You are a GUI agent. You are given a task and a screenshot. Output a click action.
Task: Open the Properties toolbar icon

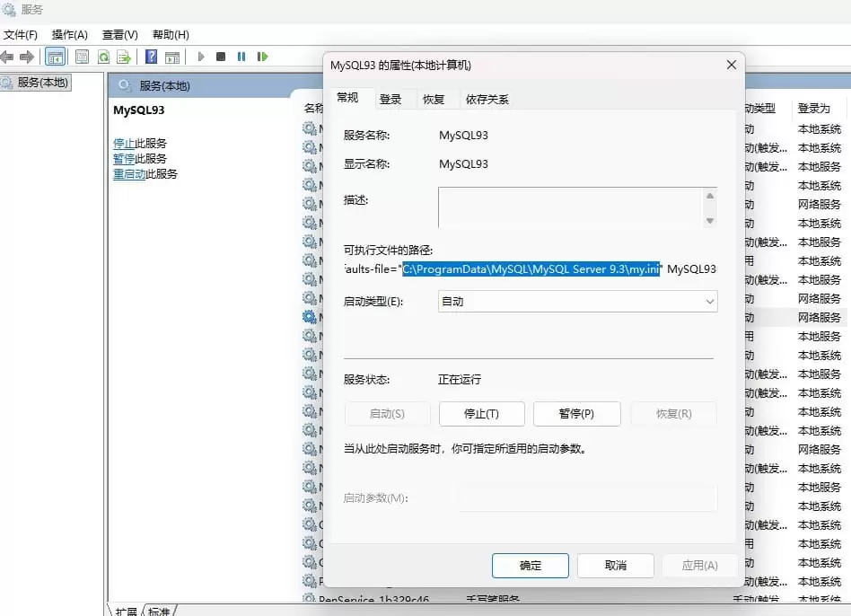coord(82,57)
